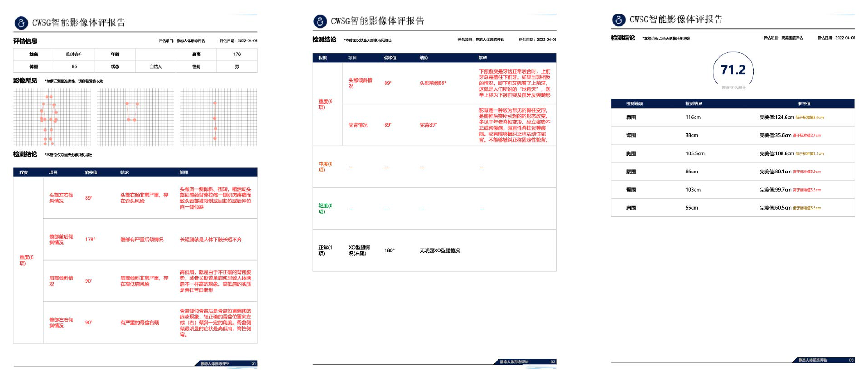Click the 腰围 86cm measurement row
This screenshot has height=382, width=868.
click(691, 172)
